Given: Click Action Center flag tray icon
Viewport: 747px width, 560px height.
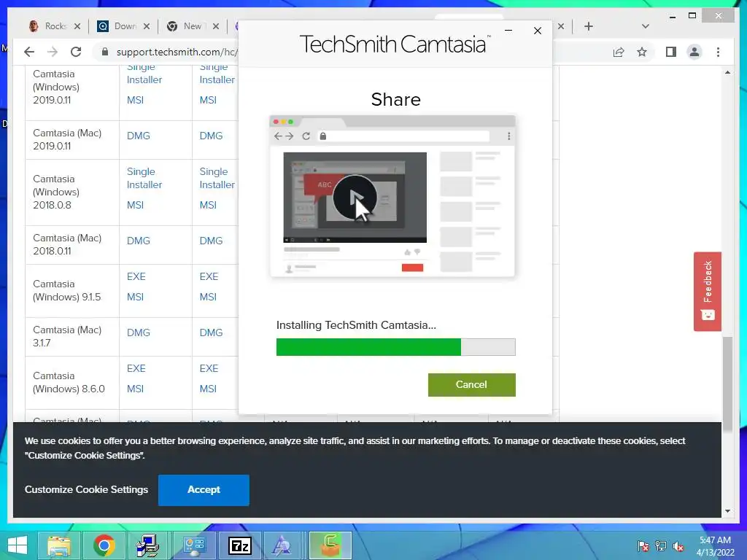Looking at the screenshot, I should pos(643,546).
